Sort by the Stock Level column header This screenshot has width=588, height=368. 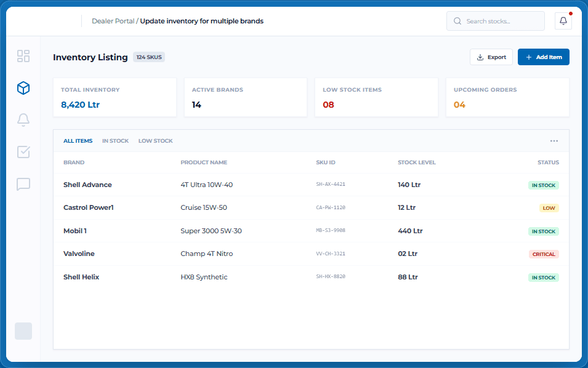pyautogui.click(x=417, y=162)
